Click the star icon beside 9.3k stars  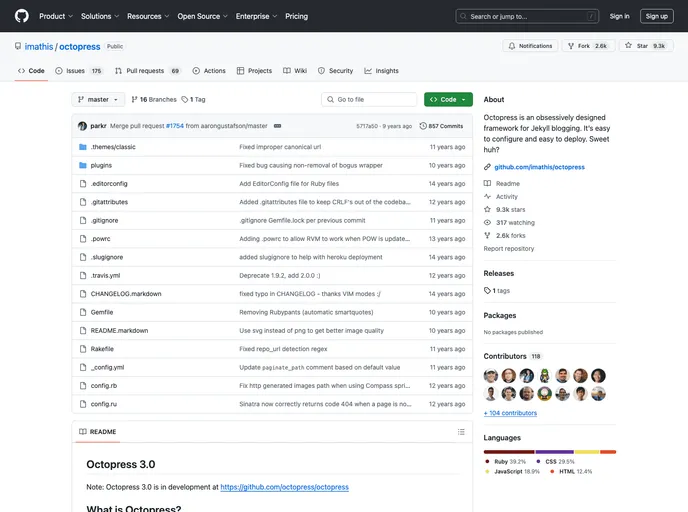click(487, 210)
